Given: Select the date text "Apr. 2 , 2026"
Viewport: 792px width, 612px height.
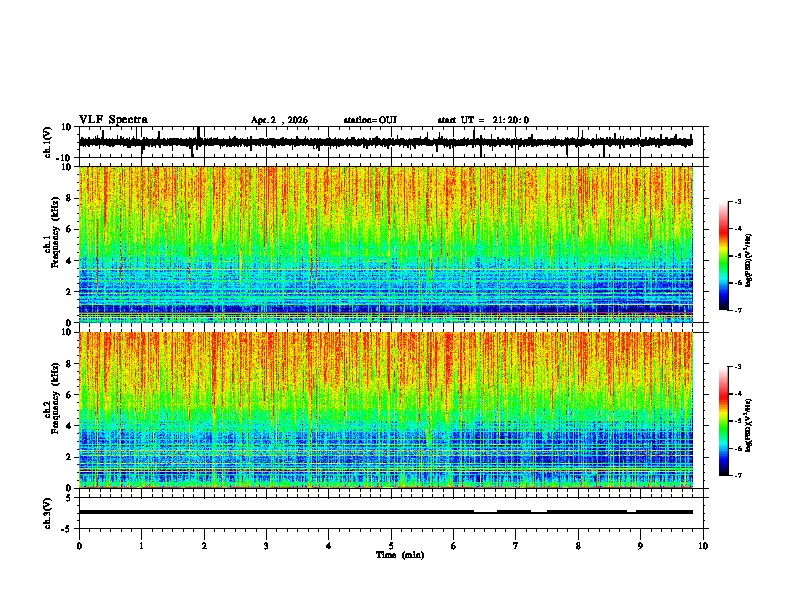Looking at the screenshot, I should click(x=279, y=120).
